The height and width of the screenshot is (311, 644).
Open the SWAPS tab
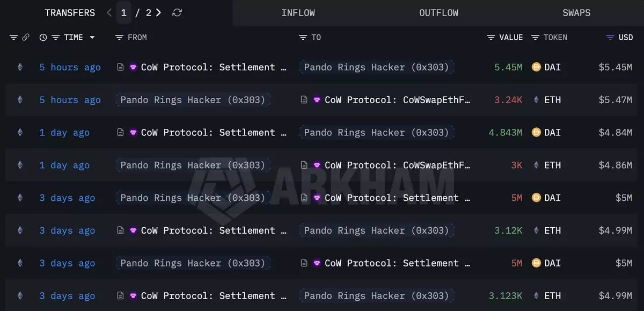coord(576,12)
